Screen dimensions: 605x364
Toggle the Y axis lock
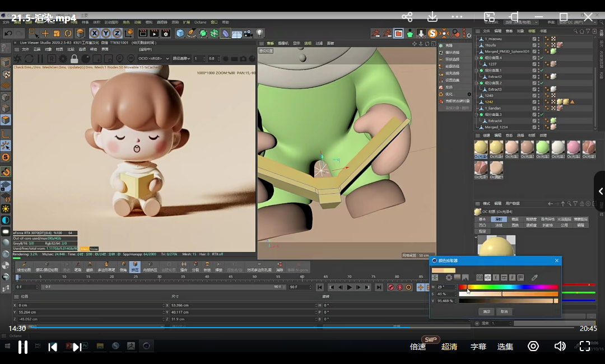click(105, 34)
